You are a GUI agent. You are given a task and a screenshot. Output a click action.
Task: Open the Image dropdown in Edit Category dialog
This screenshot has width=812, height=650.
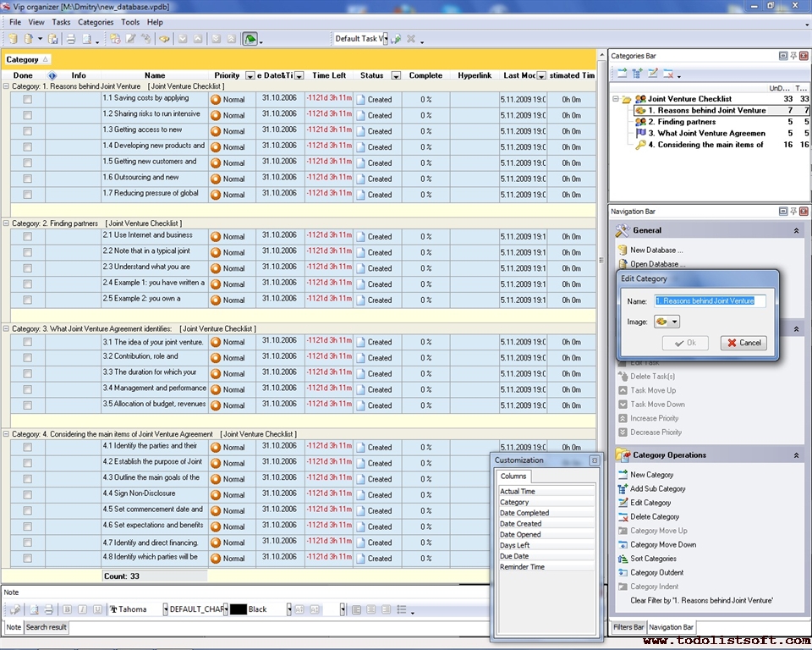(x=667, y=322)
